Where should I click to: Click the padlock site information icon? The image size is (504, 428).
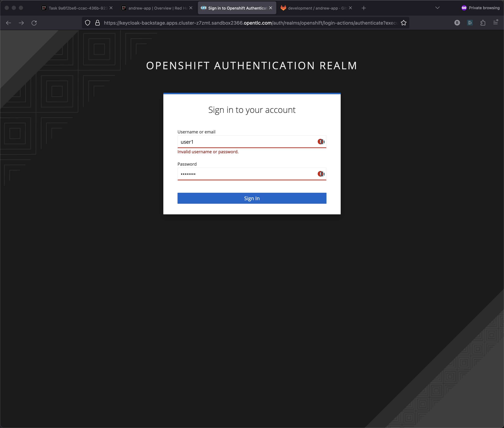point(98,23)
